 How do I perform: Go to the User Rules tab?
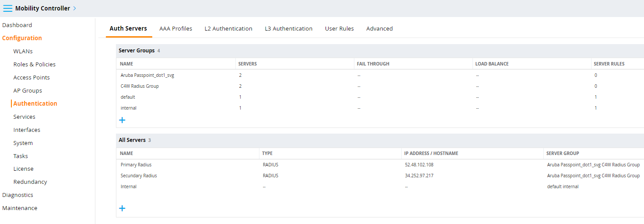[x=339, y=28]
